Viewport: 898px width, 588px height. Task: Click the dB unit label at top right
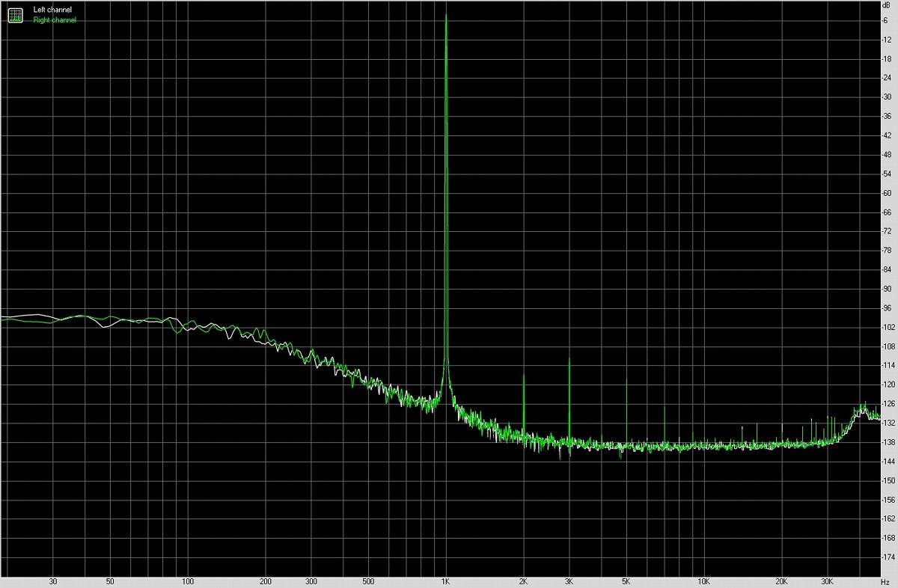(x=886, y=5)
